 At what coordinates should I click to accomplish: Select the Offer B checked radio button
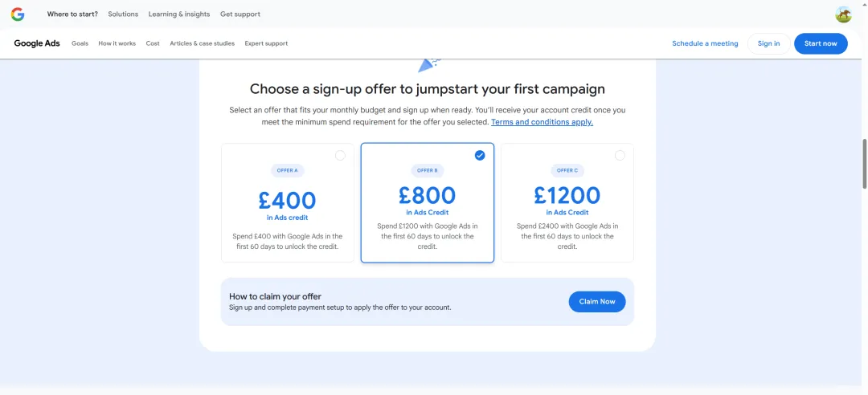(480, 156)
